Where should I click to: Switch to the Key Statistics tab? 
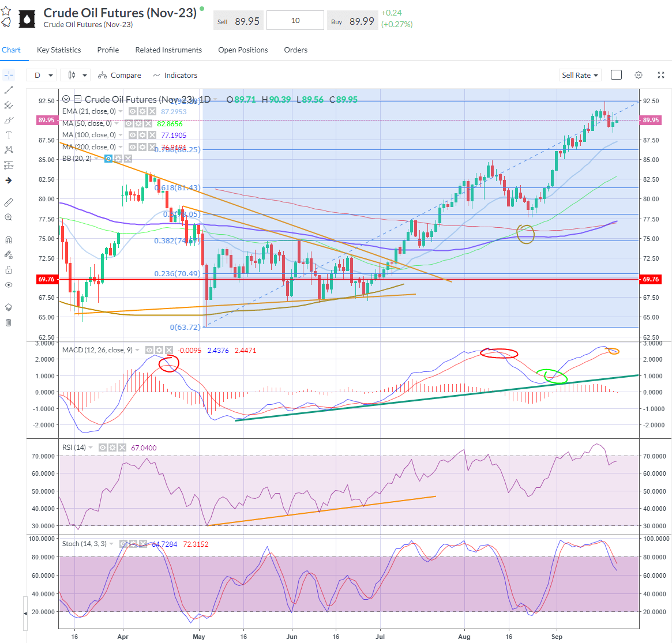point(59,50)
